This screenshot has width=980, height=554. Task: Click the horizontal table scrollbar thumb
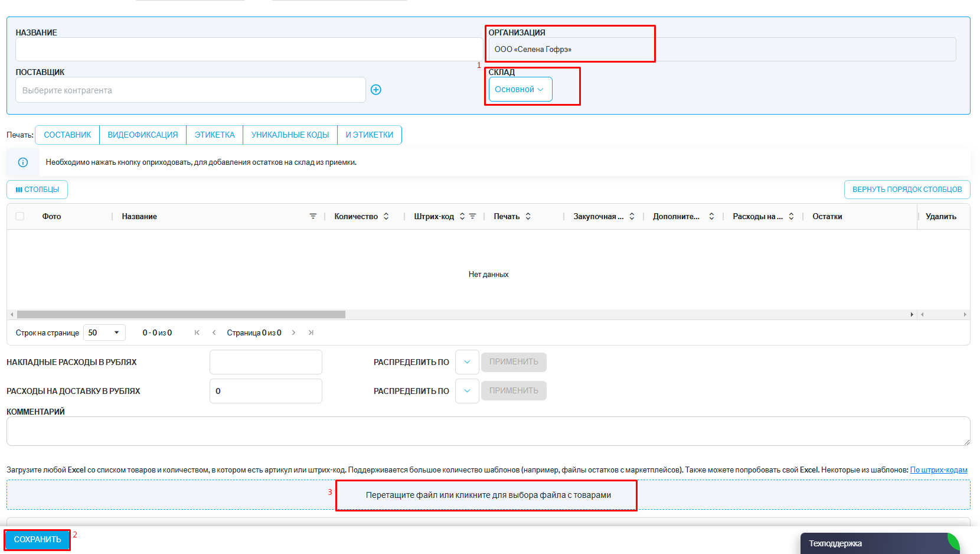click(181, 315)
